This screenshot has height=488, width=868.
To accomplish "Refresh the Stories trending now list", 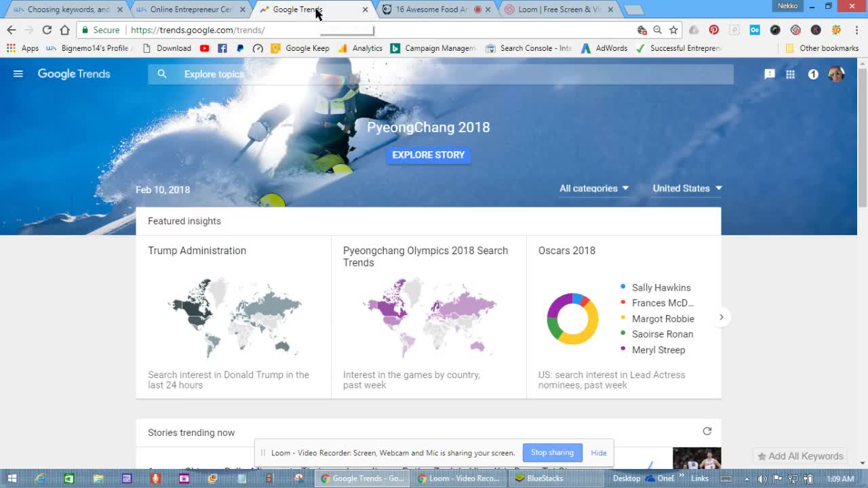I will click(x=707, y=432).
